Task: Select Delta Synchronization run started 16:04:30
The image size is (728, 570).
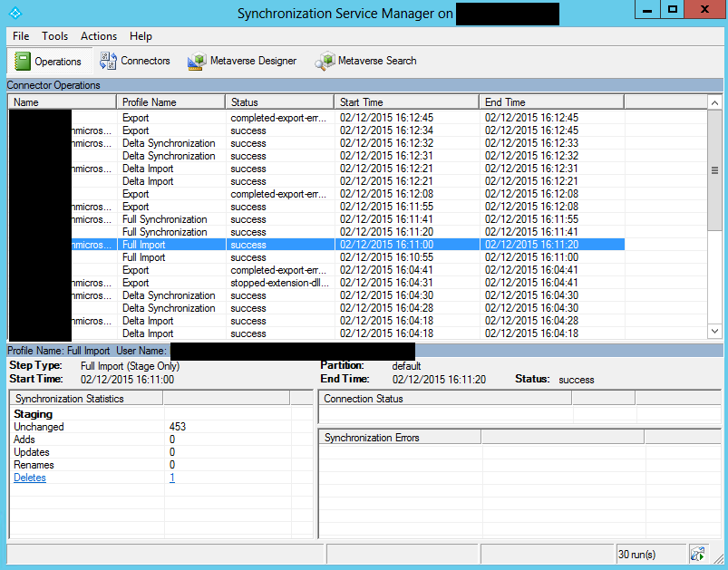Action: coord(316,295)
